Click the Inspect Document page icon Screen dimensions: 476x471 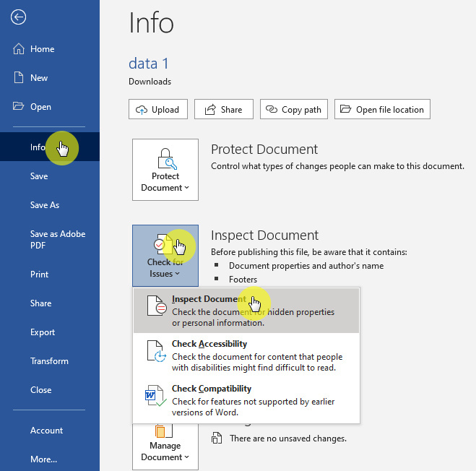(x=157, y=306)
